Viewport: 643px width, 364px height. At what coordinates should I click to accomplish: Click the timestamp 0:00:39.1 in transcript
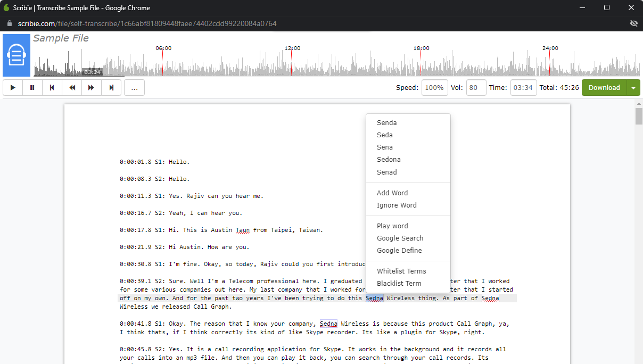pos(136,282)
